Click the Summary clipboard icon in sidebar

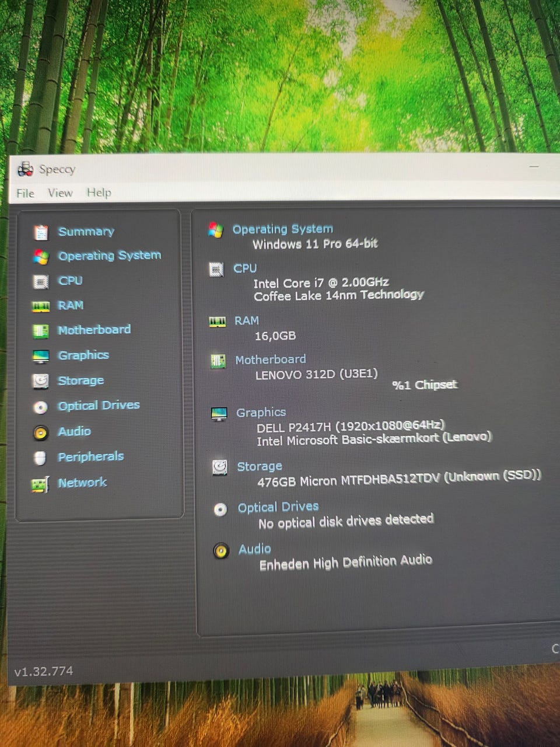point(41,232)
